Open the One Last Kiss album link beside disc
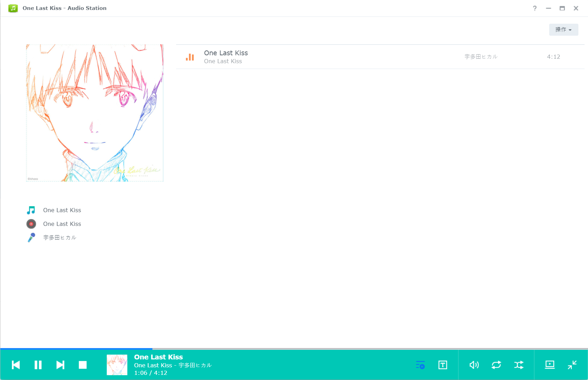Screen dimensions: 588x380 (x=62, y=224)
